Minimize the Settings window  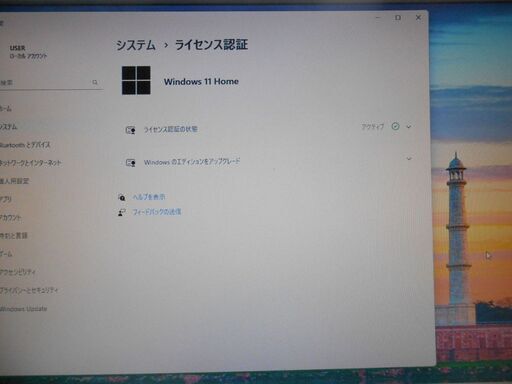pos(378,17)
